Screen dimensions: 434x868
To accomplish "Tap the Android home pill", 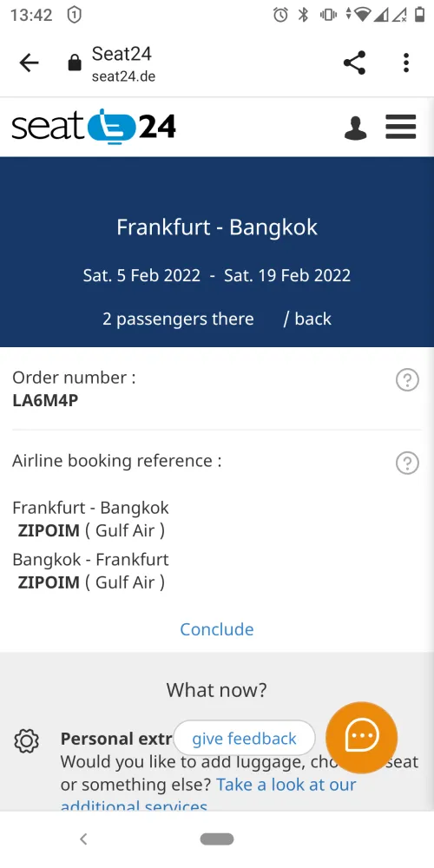I will (x=217, y=839).
